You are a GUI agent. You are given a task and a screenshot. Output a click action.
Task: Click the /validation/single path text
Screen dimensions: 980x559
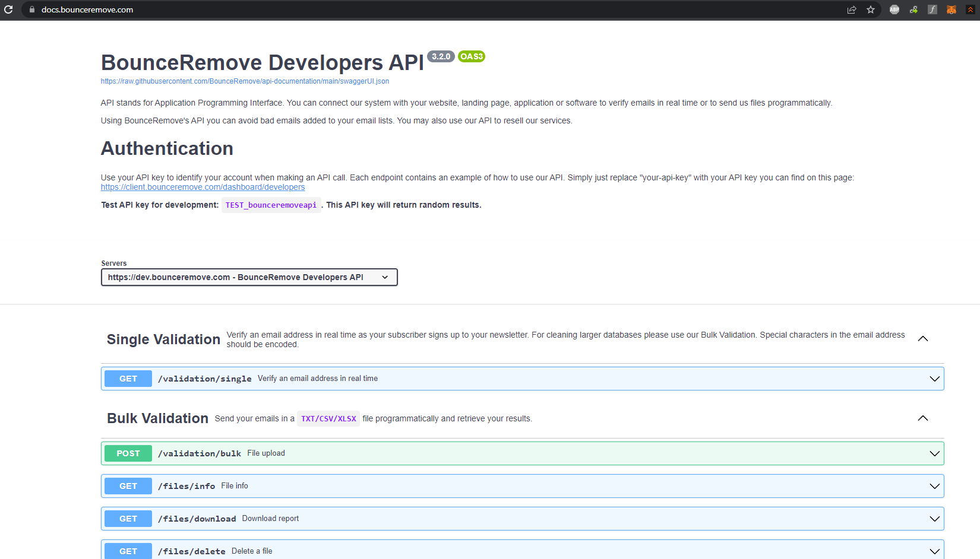pos(205,379)
